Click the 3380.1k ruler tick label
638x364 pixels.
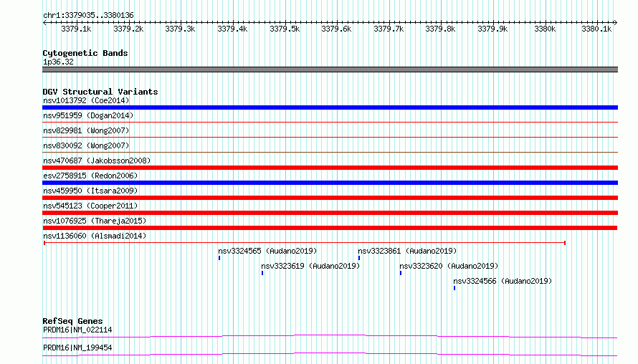tap(596, 29)
